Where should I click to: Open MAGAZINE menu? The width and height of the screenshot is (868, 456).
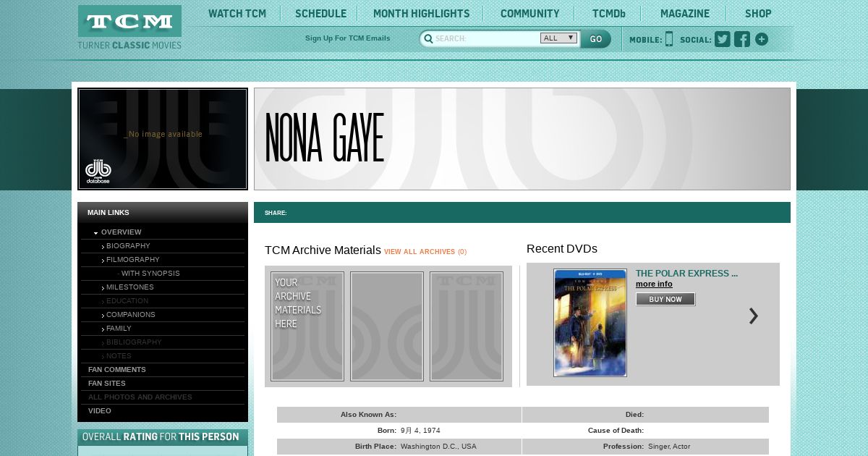click(685, 14)
